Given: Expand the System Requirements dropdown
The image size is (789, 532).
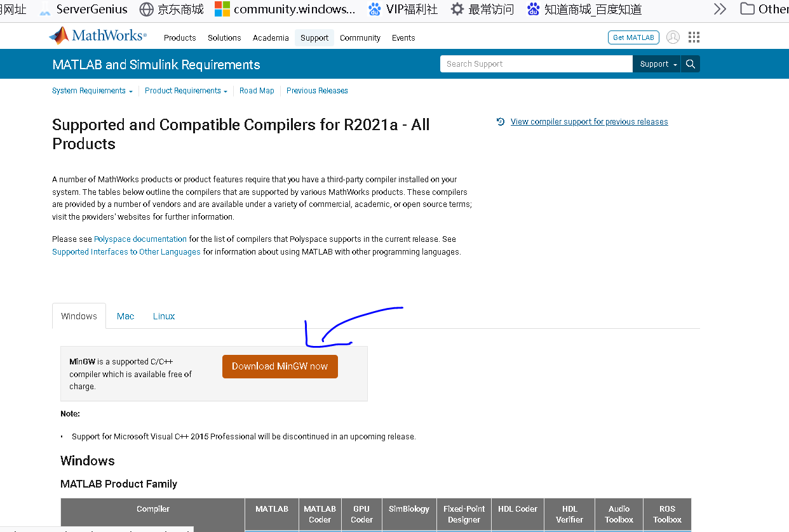Looking at the screenshot, I should click(x=92, y=91).
